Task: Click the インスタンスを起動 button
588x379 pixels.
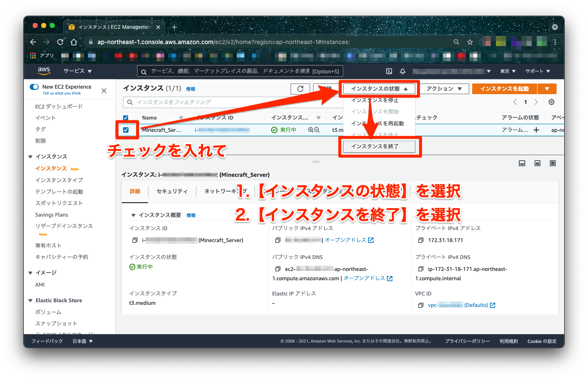Action: (504, 89)
